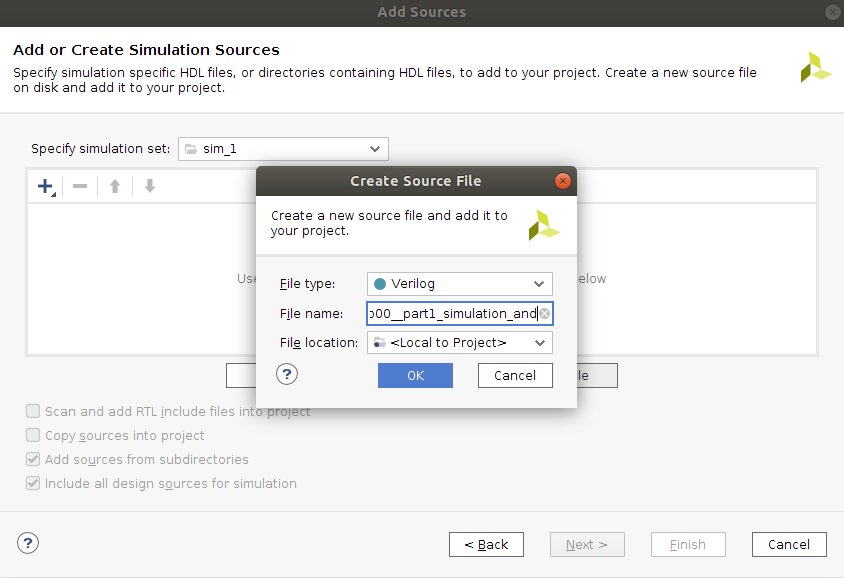Click the move down arrow icon
Image resolution: width=844 pixels, height=578 pixels.
coord(150,186)
